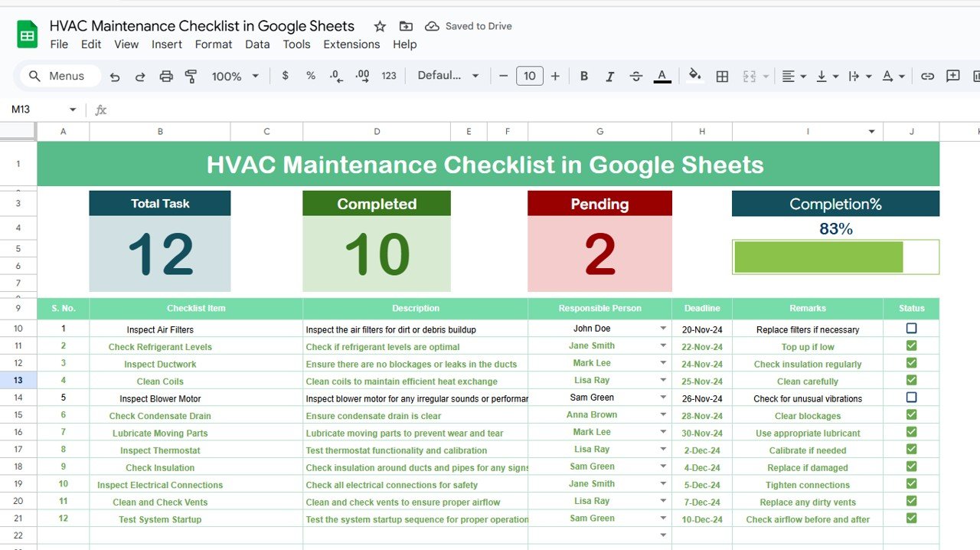Viewport: 980px width, 550px height.
Task: Decrease decimal places
Action: point(336,76)
